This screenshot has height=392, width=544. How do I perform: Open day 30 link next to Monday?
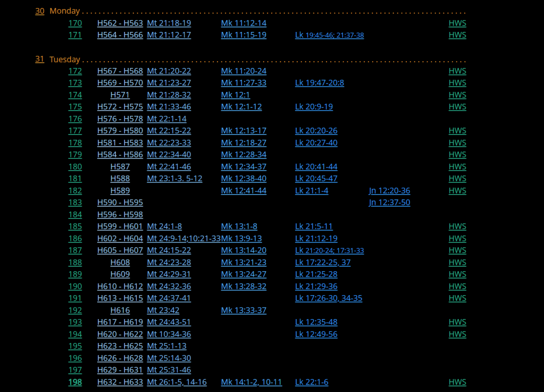click(40, 11)
